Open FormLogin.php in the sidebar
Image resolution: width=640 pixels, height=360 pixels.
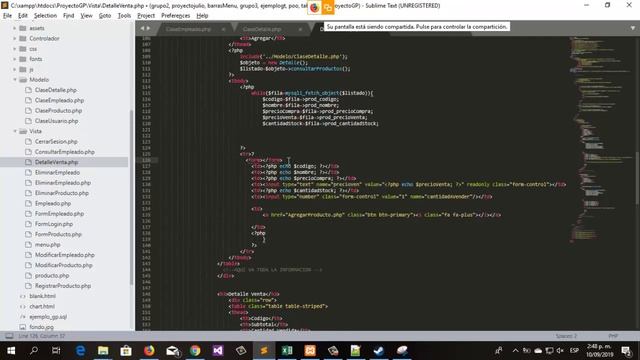(x=54, y=224)
